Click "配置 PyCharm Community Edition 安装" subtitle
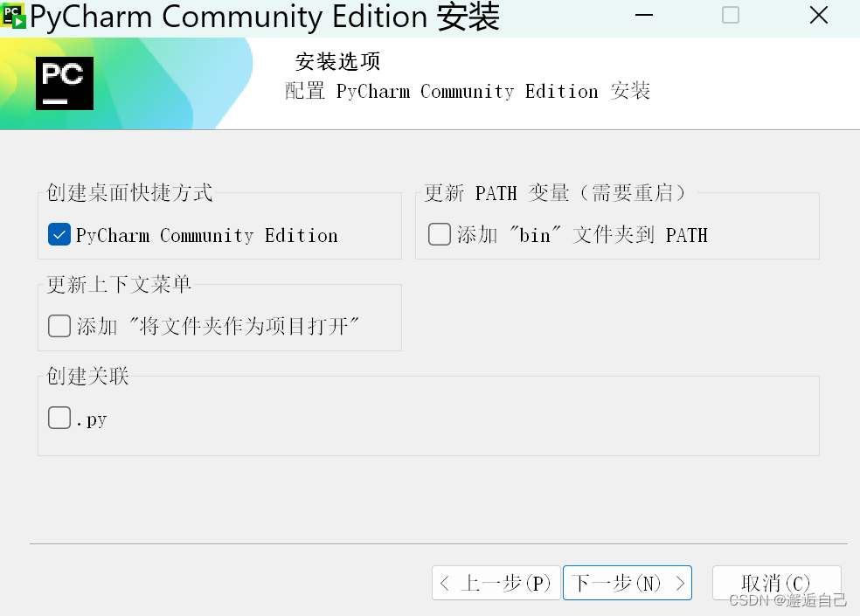Viewport: 860px width, 616px height. (468, 91)
